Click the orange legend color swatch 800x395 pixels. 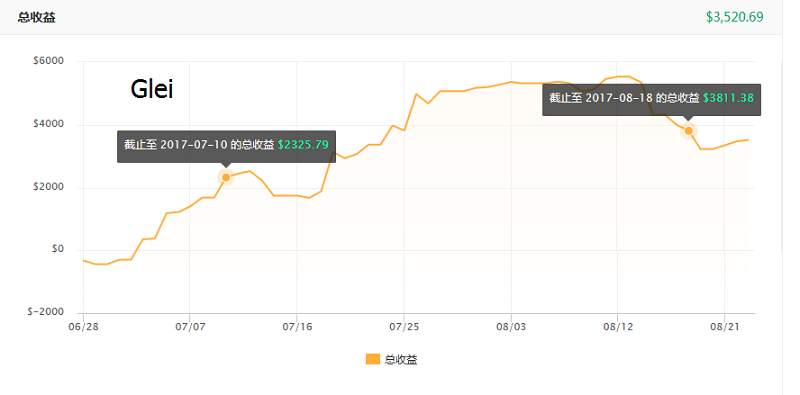372,359
